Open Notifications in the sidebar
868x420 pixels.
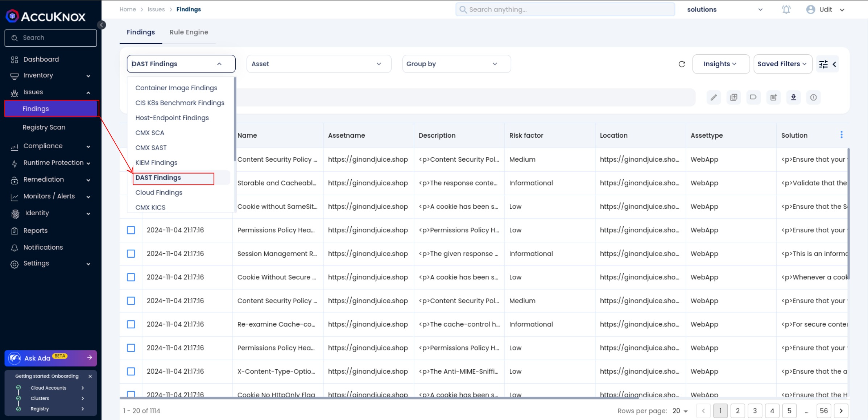pos(43,248)
